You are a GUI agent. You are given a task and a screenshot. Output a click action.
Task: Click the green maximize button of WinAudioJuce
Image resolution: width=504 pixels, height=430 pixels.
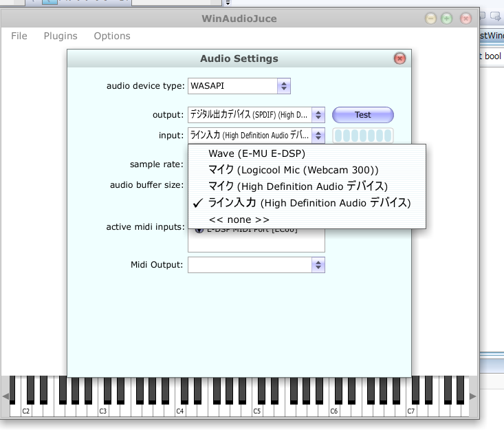point(447,19)
